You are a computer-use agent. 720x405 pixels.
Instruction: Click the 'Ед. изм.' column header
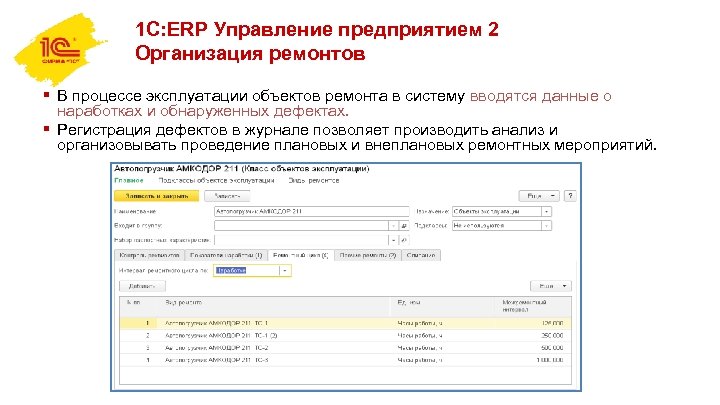coord(409,303)
